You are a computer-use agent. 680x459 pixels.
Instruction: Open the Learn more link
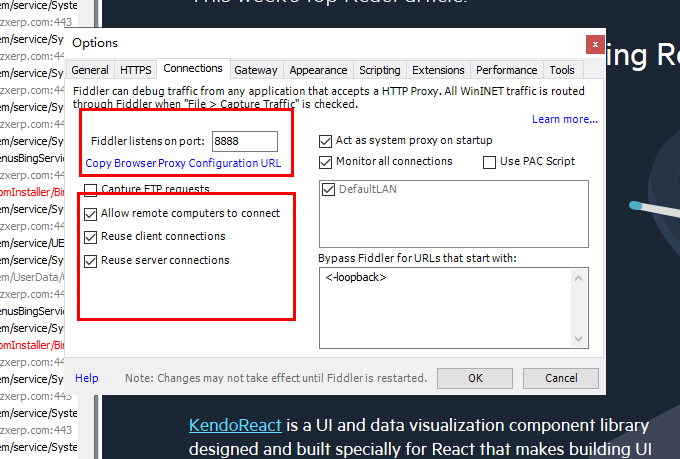click(564, 119)
